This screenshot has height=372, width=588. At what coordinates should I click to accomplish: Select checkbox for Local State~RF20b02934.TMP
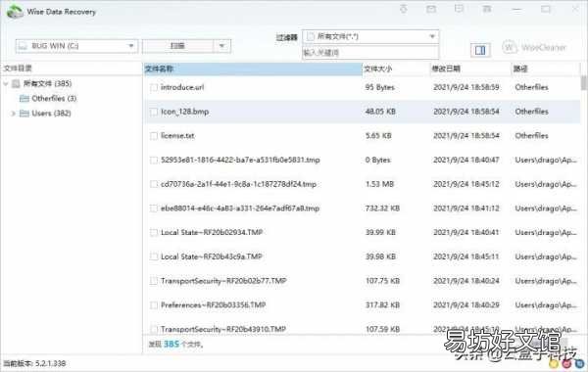pos(154,233)
